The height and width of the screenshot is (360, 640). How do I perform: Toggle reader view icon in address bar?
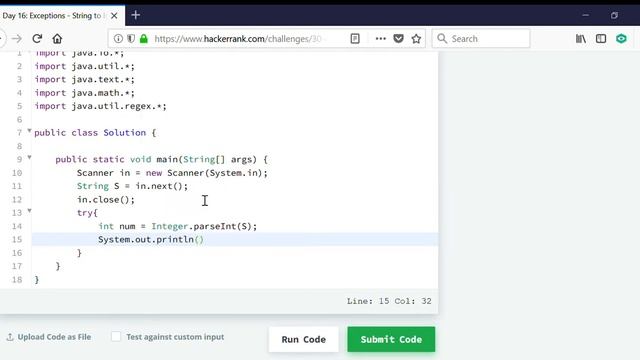(x=355, y=39)
